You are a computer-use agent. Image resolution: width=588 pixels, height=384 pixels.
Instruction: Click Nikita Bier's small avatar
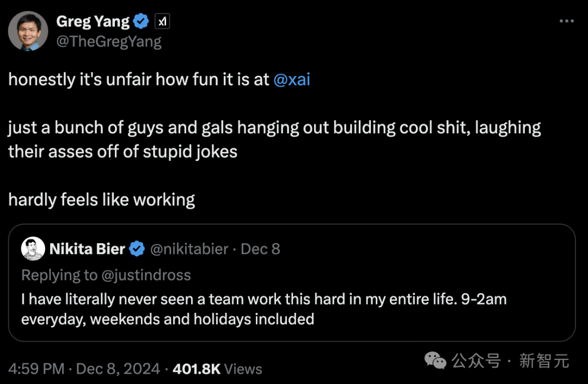pyautogui.click(x=33, y=249)
